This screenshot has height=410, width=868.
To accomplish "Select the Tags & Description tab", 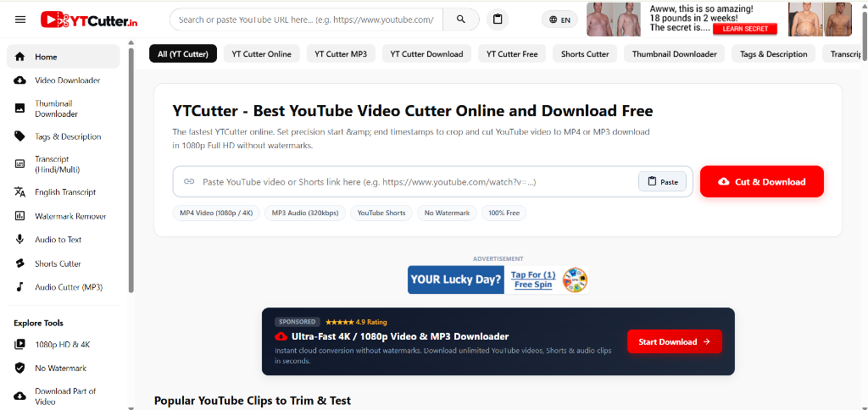I will click(773, 53).
